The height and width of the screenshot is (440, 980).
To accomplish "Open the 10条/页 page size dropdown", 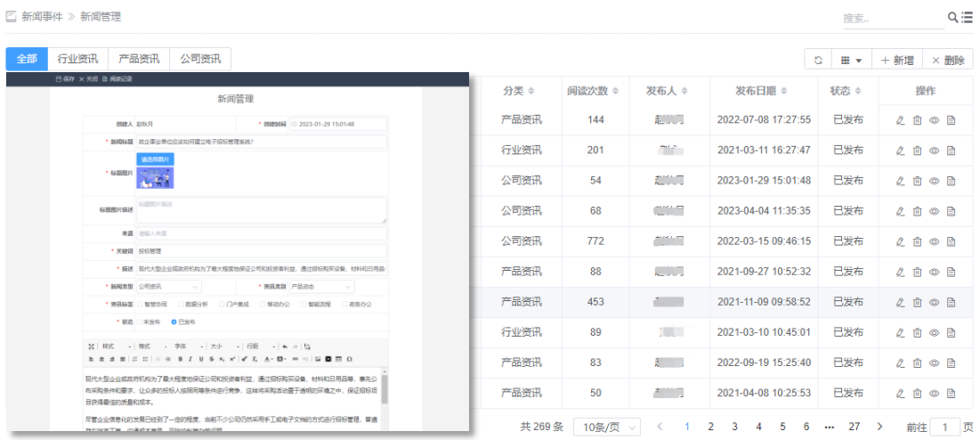I will (x=608, y=427).
